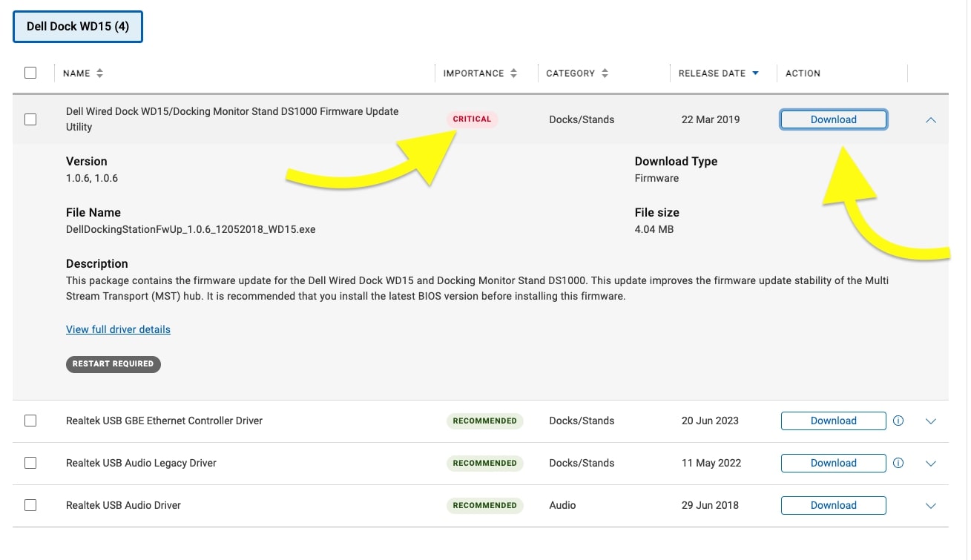Download Realtek USB Audio Driver

pyautogui.click(x=834, y=505)
